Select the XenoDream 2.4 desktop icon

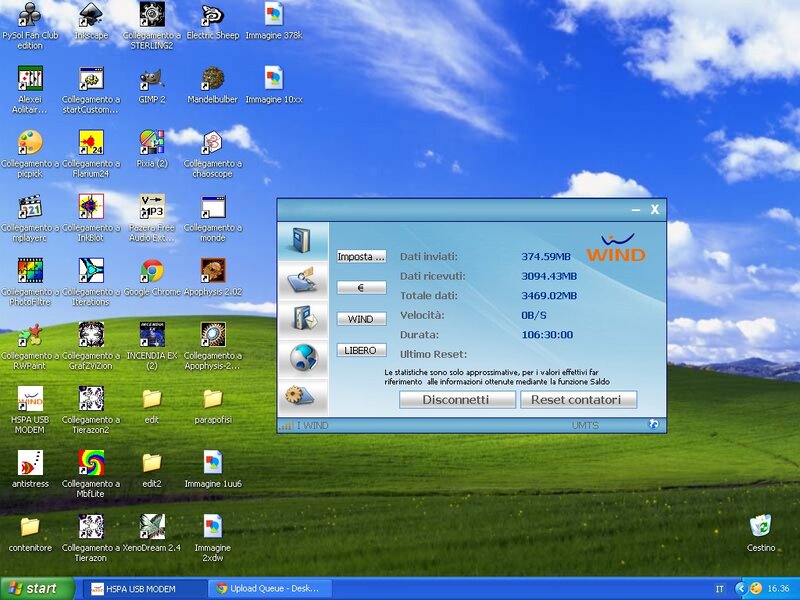[152, 534]
